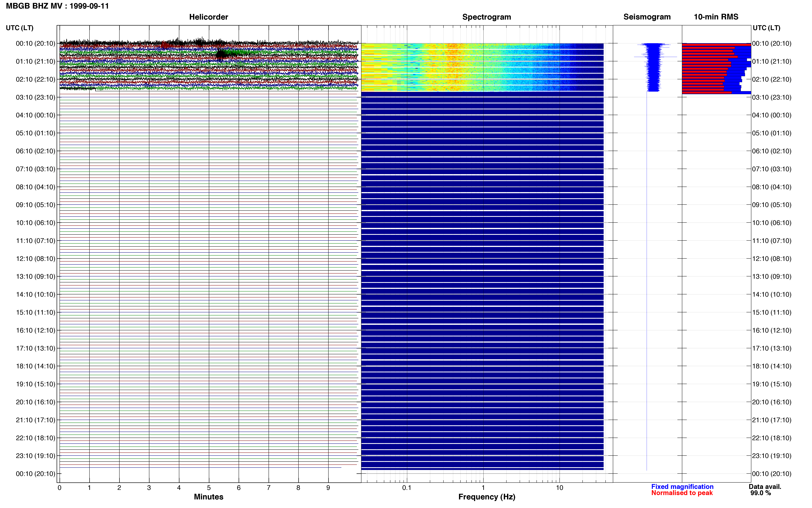Click left time label 17:10 (13:10)

coord(36,348)
